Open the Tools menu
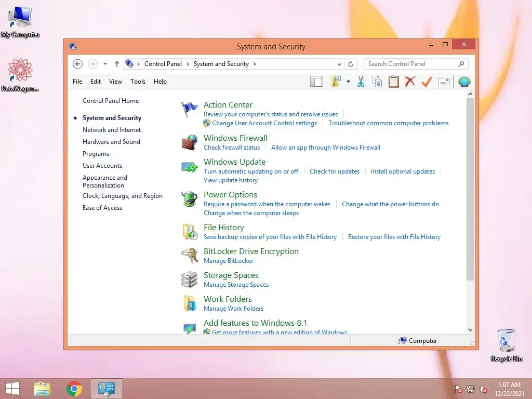The height and width of the screenshot is (399, 532). click(138, 82)
